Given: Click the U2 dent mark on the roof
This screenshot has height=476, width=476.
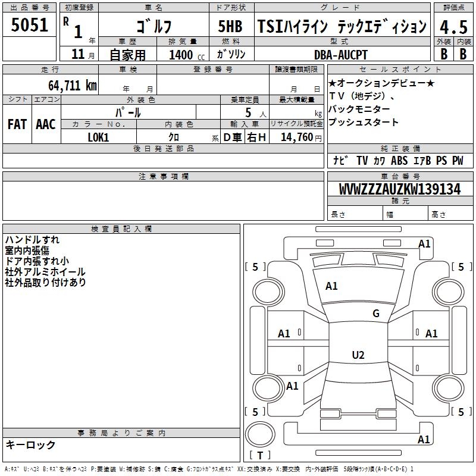Looking at the screenshot, I should click(358, 355).
